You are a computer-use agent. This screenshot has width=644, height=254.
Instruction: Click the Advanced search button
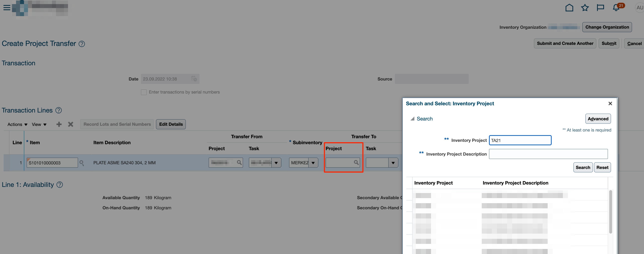(598, 119)
